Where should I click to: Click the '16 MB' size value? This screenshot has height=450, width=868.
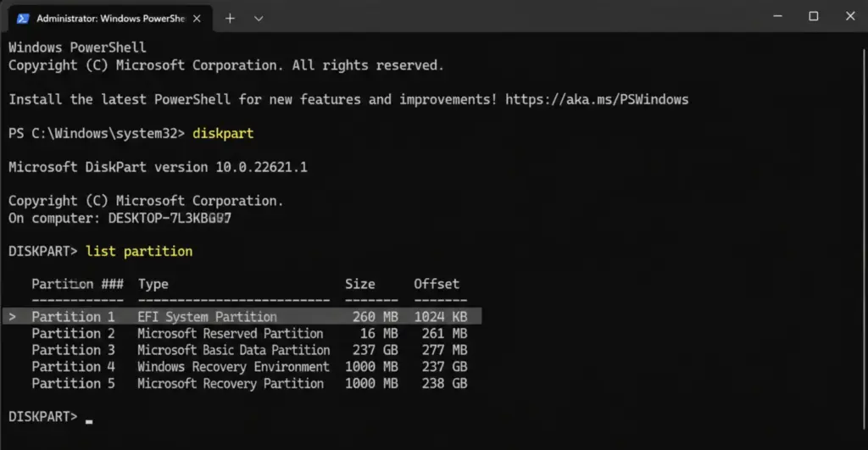click(x=379, y=334)
